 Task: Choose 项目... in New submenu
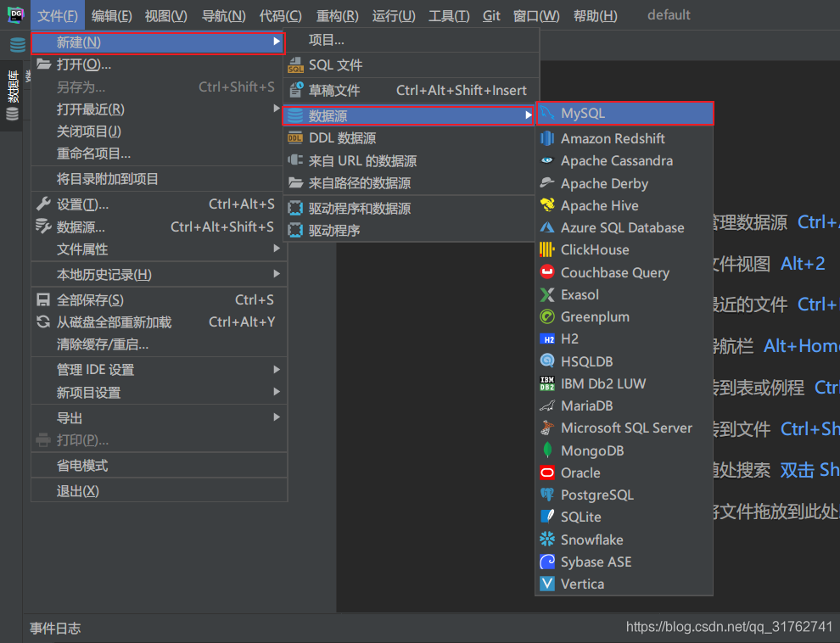coord(411,40)
